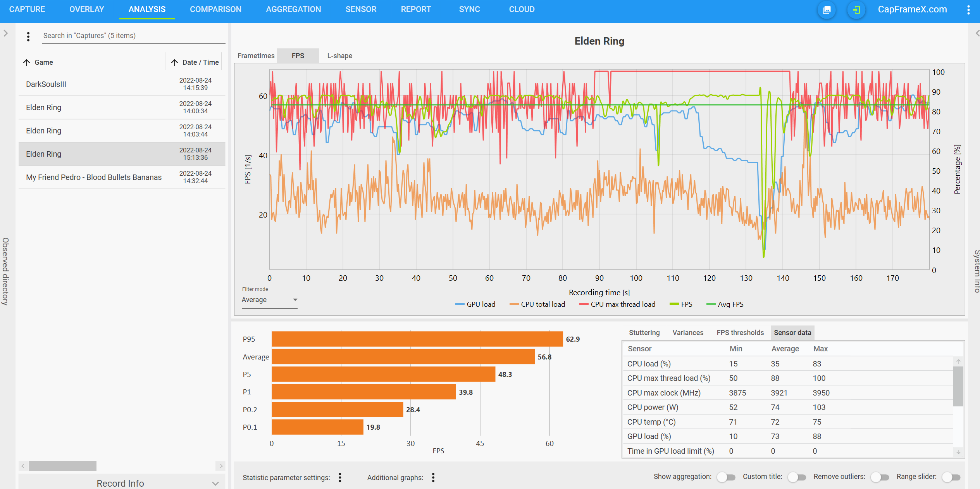Select the Sensor data tab

792,333
